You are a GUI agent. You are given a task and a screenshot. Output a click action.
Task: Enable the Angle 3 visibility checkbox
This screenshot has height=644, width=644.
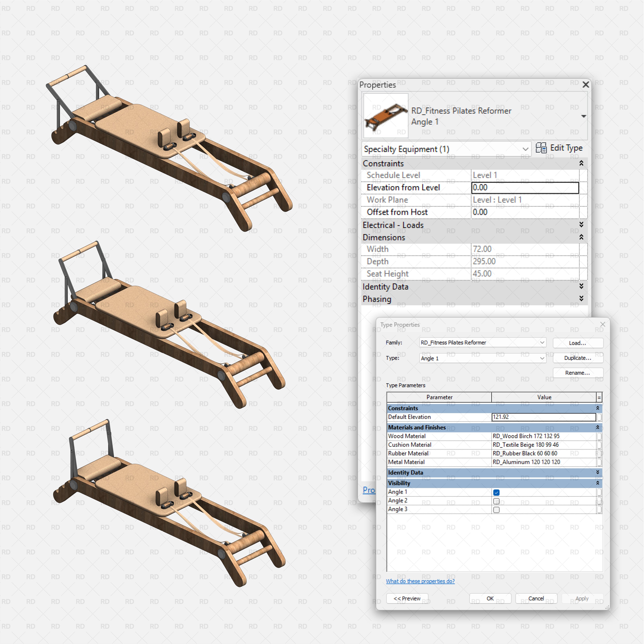pos(496,510)
